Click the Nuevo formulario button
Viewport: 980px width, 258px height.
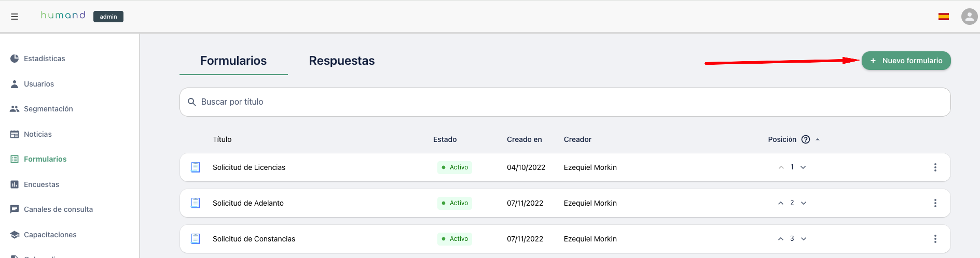point(906,61)
